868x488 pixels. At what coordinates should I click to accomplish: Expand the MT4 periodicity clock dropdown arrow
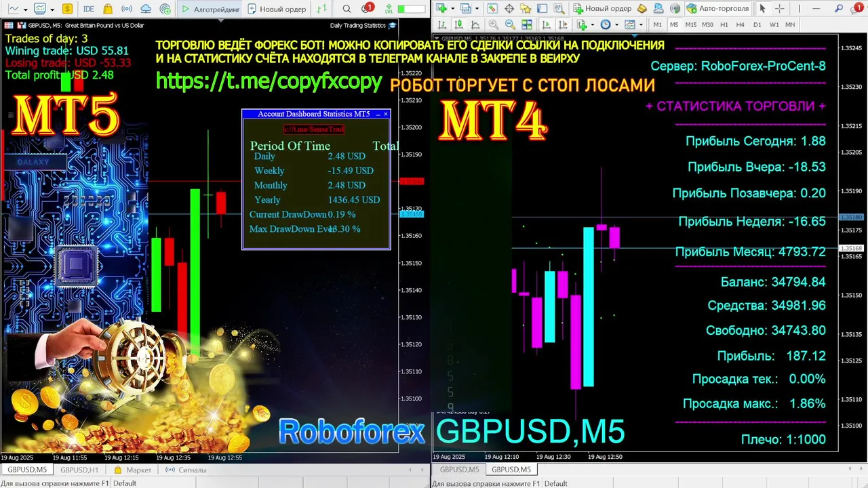tap(616, 24)
